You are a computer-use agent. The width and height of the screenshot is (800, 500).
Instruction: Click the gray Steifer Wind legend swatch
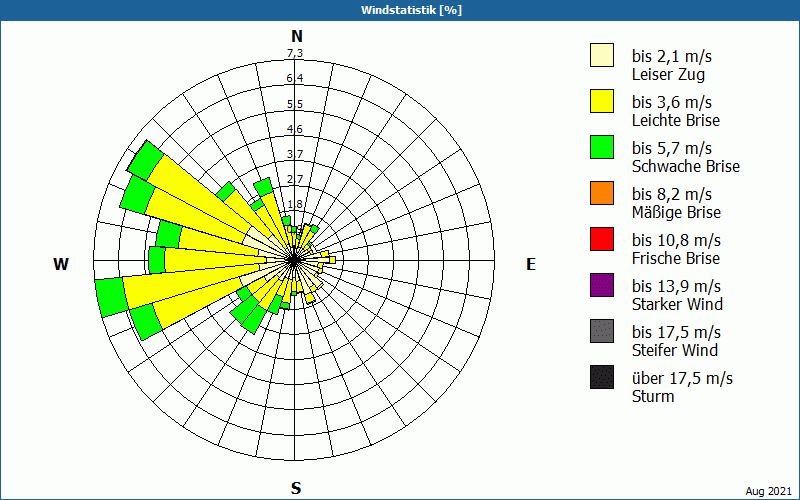[602, 331]
